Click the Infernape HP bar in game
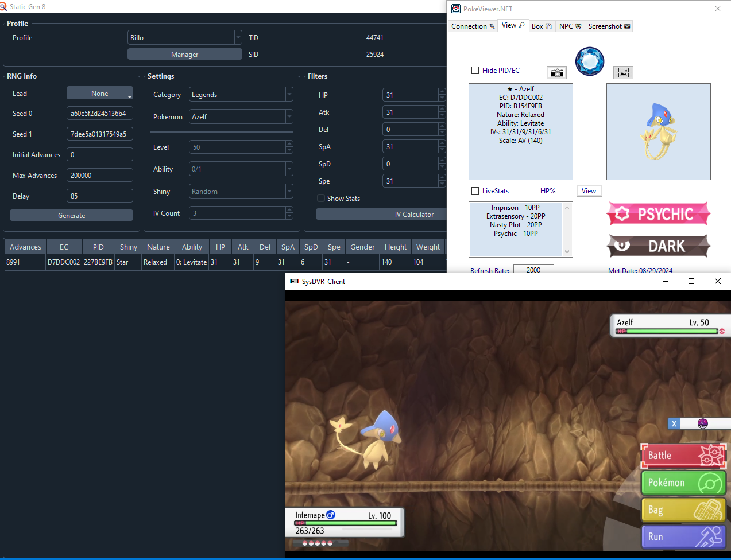731x560 pixels. click(345, 523)
